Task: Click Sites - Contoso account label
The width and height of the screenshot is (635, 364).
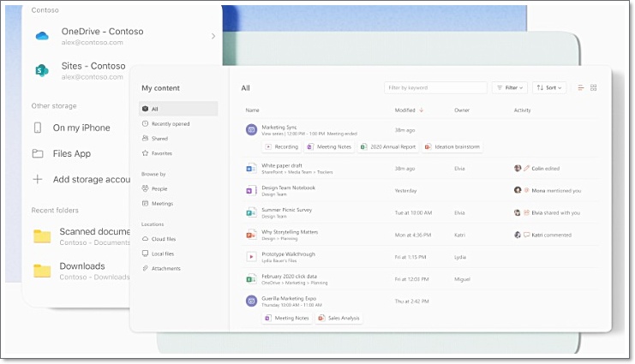Action: (x=93, y=66)
